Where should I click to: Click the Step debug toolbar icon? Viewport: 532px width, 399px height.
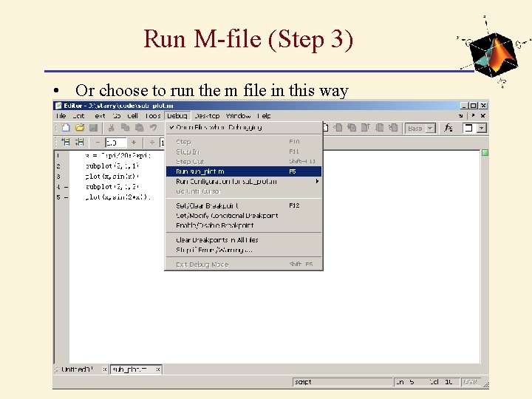pos(338,128)
